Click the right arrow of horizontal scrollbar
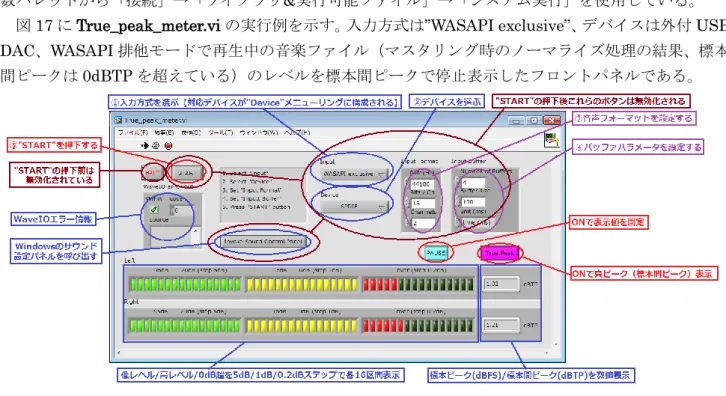The width and height of the screenshot is (726, 396). coord(547,354)
